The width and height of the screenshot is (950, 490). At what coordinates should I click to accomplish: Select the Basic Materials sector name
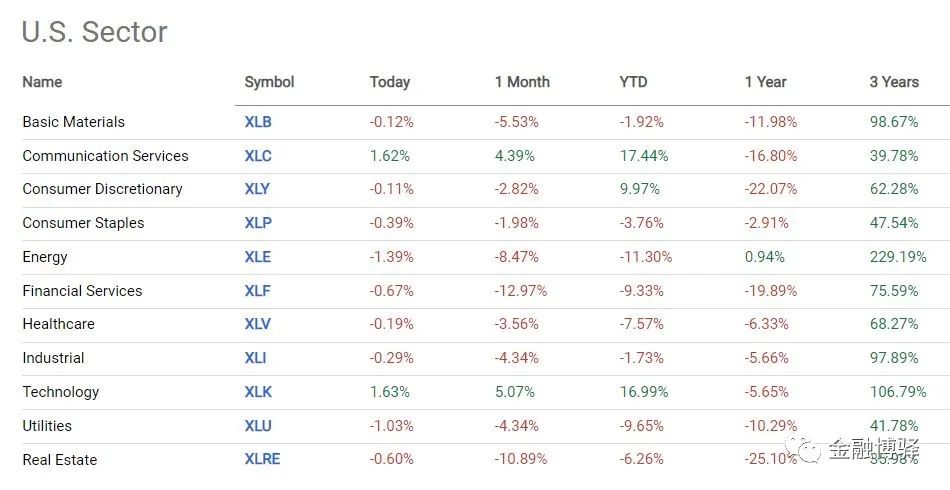point(74,122)
